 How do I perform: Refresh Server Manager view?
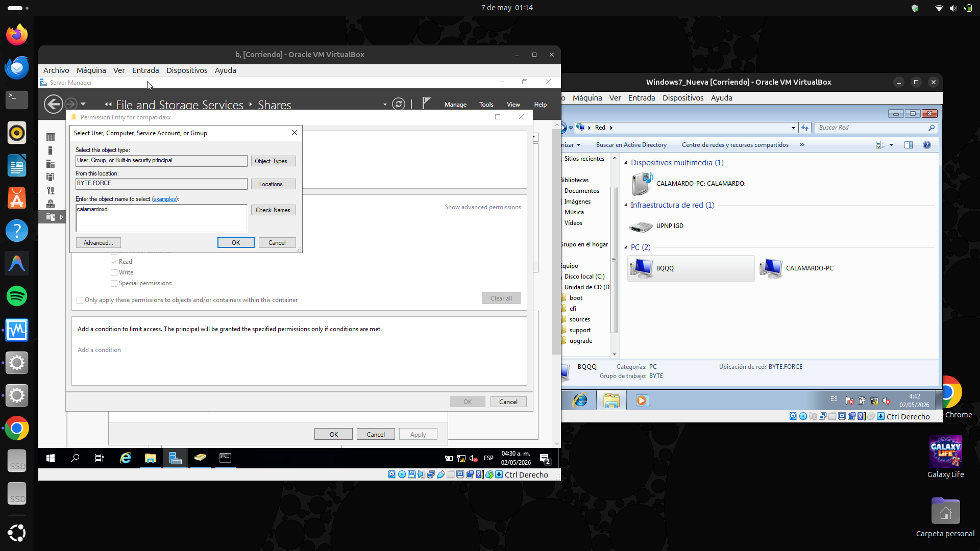[399, 104]
